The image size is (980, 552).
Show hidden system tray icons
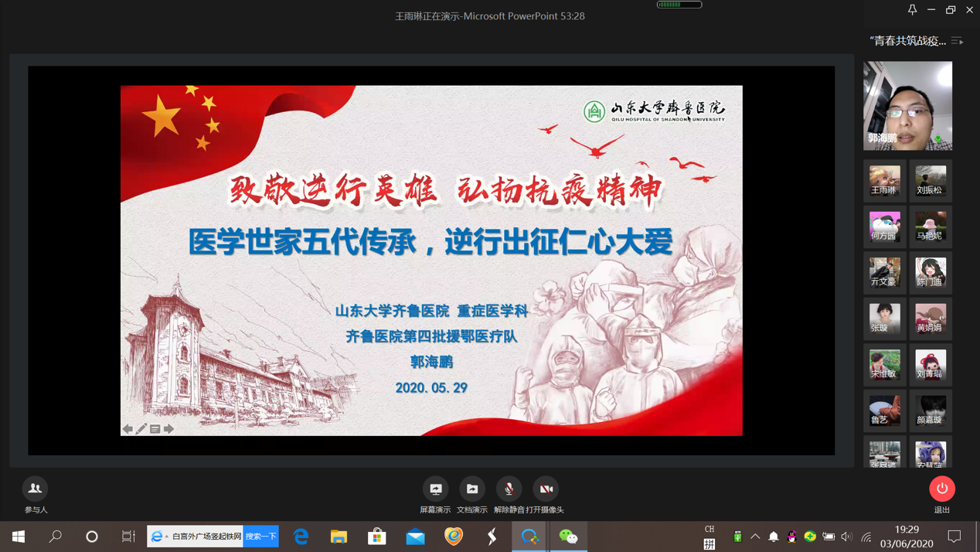point(755,537)
